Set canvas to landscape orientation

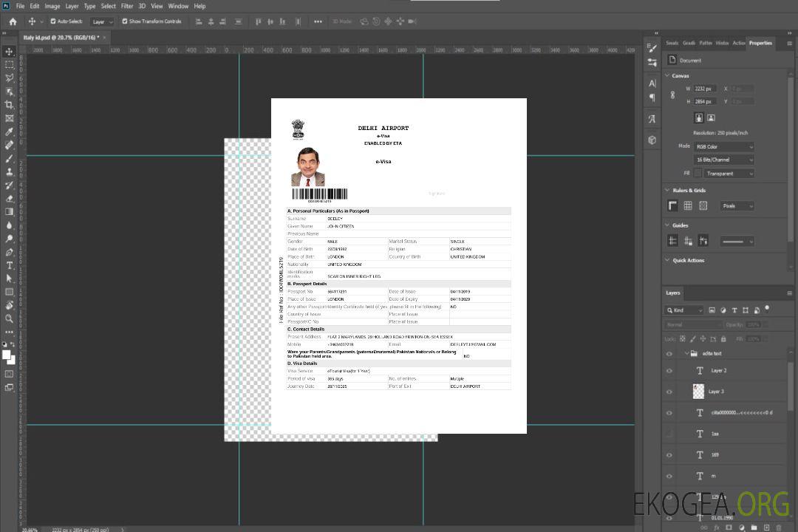pyautogui.click(x=711, y=118)
